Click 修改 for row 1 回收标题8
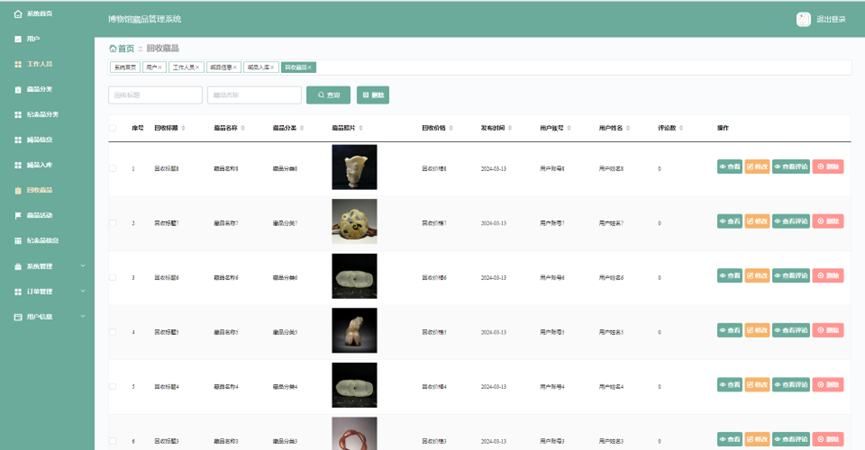 757,167
